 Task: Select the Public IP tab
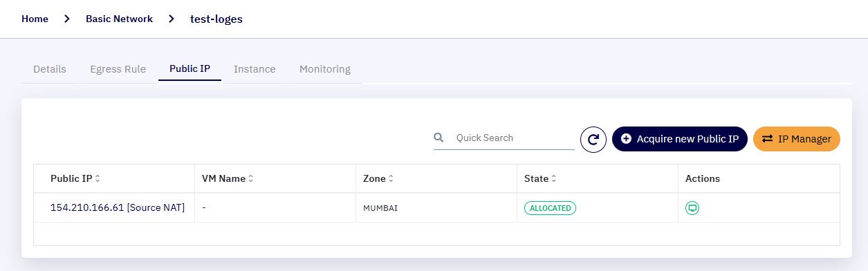(x=190, y=69)
